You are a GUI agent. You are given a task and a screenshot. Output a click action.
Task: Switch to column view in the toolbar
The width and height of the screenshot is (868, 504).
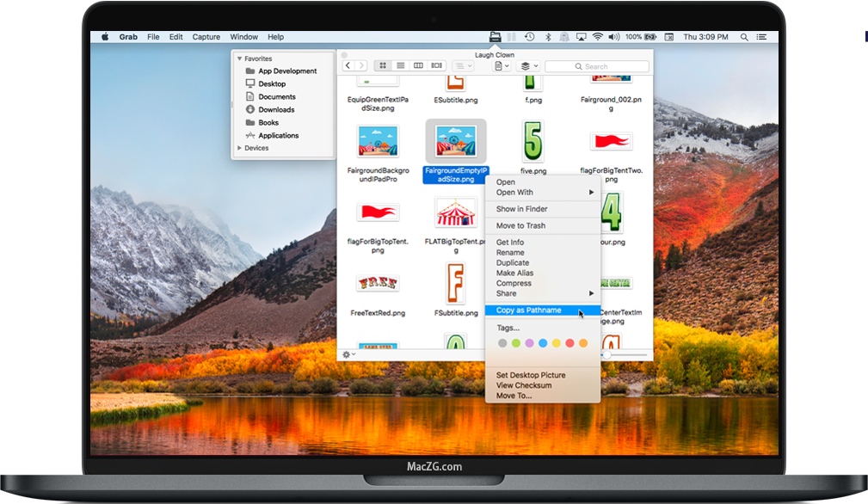(419, 65)
